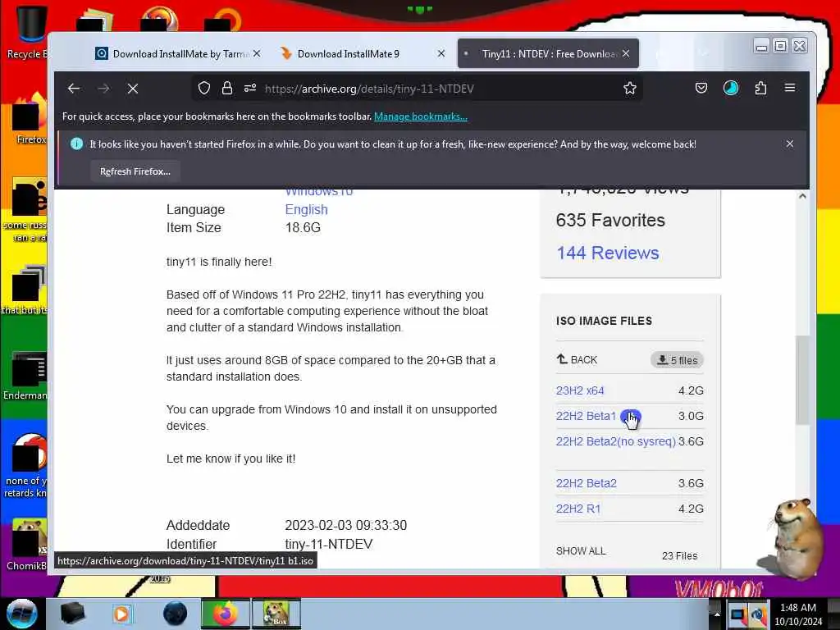The height and width of the screenshot is (630, 840).
Task: Open the Windows Start button
Action: pyautogui.click(x=22, y=614)
